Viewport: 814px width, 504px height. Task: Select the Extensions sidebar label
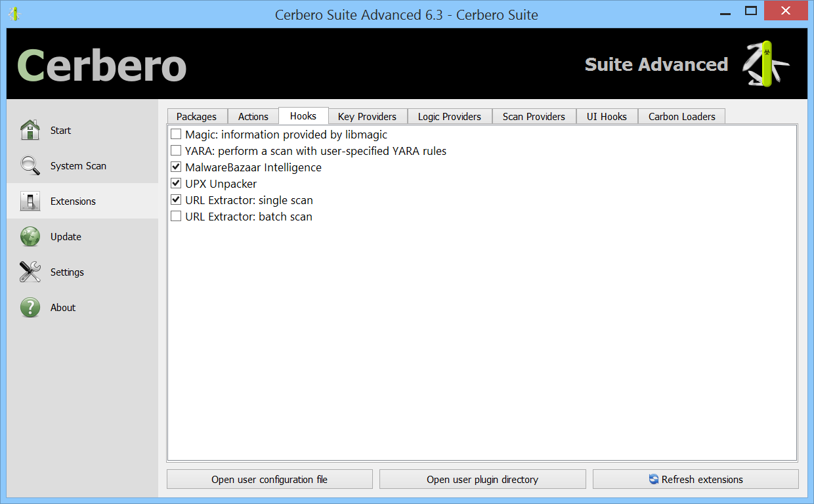pos(73,201)
